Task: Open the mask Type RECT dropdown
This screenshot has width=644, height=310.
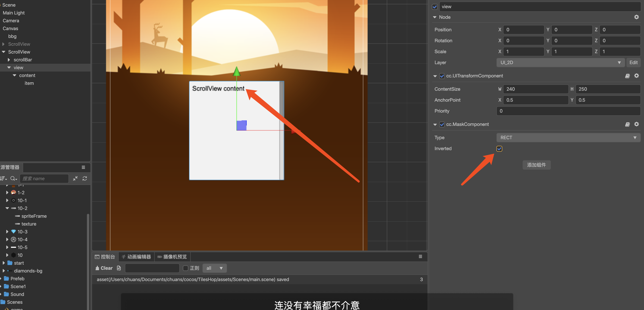Action: (568, 138)
